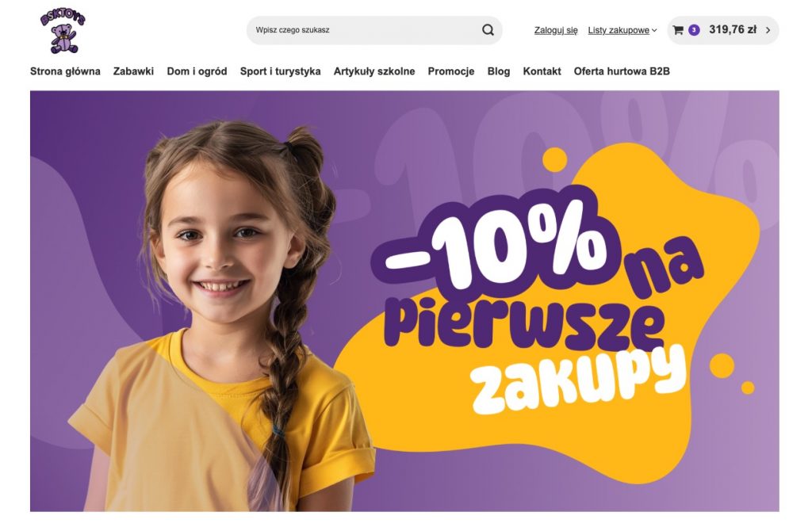The height and width of the screenshot is (531, 812).
Task: Click the magnifying glass search icon
Action: click(x=488, y=30)
